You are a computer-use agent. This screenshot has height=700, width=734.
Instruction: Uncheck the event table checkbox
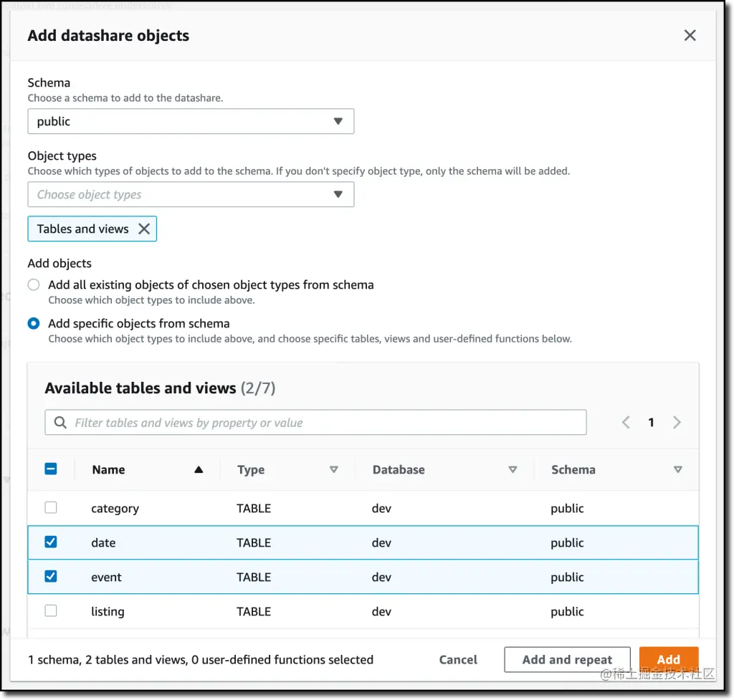pyautogui.click(x=51, y=577)
